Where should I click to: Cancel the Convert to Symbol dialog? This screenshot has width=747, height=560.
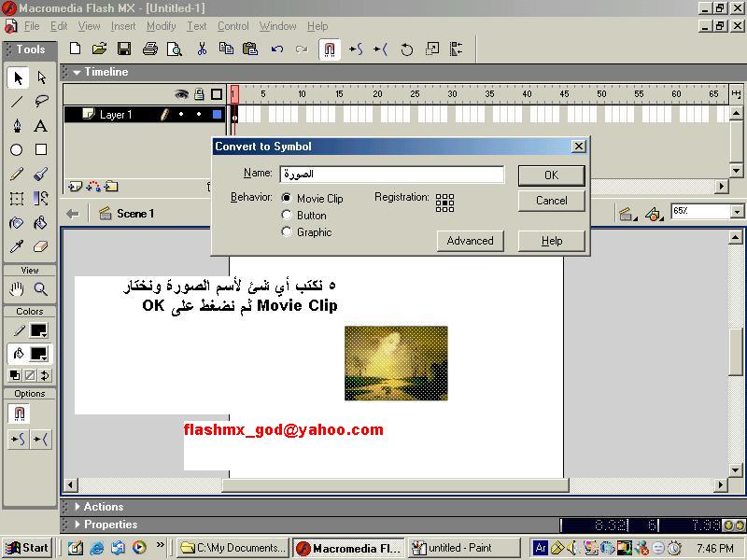click(x=551, y=201)
